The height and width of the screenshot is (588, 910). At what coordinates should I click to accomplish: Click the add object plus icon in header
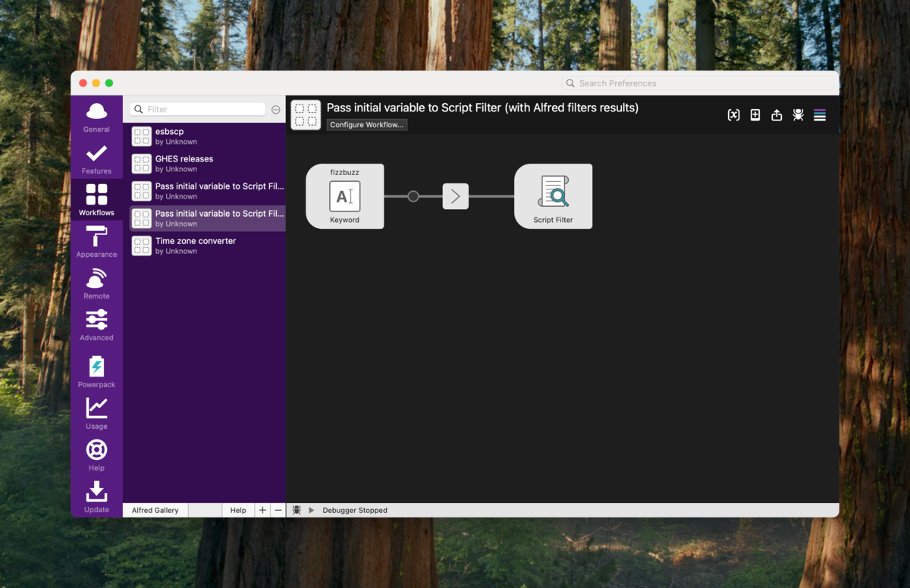pyautogui.click(x=755, y=115)
